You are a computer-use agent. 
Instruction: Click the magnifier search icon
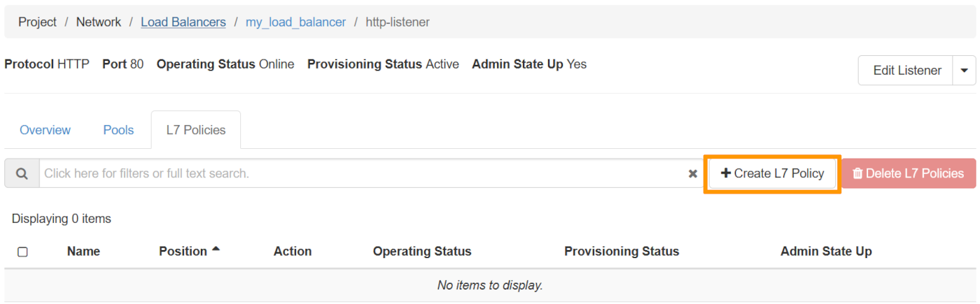tap(22, 173)
